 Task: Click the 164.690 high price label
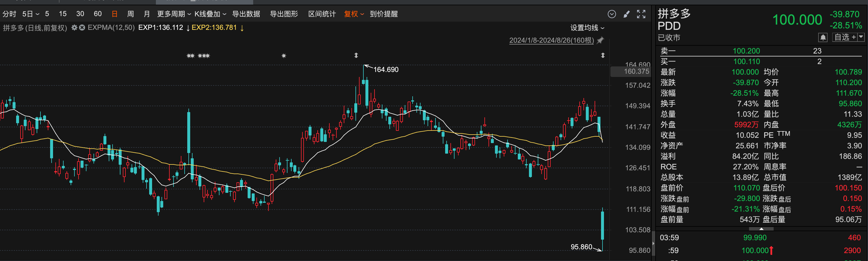(x=386, y=70)
